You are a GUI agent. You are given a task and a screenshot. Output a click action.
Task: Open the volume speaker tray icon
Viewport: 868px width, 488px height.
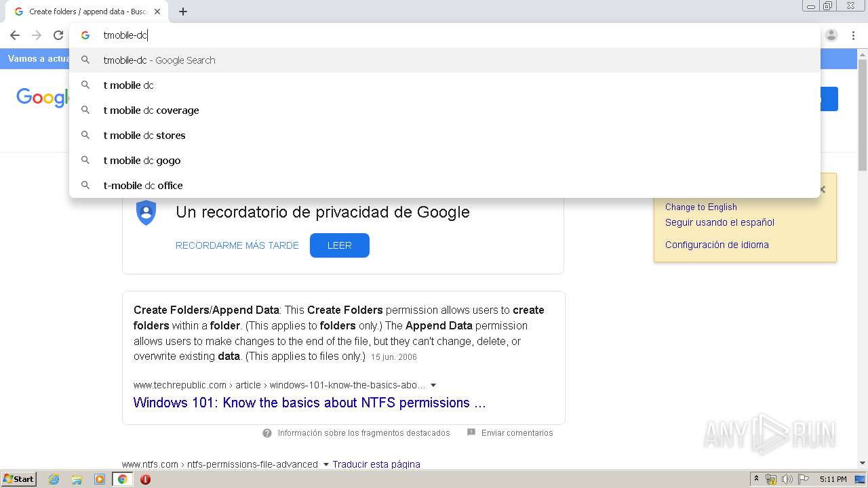pos(787,479)
